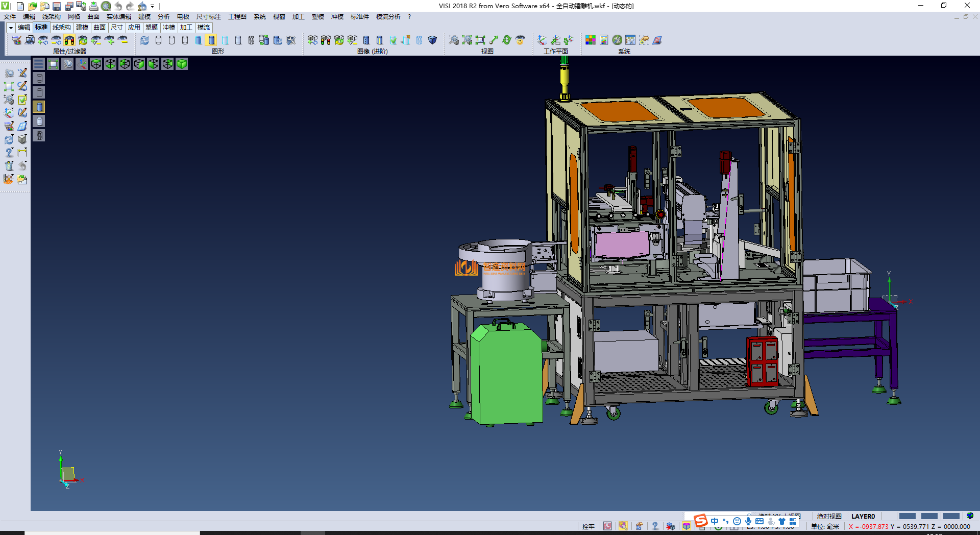Expand the viewport list menu button
Viewport: 980px width, 535px height.
pyautogui.click(x=39, y=64)
